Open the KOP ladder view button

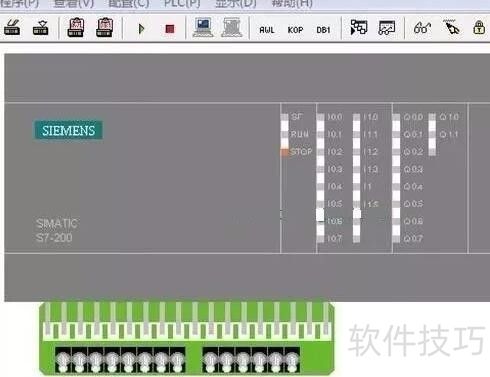[x=295, y=30]
